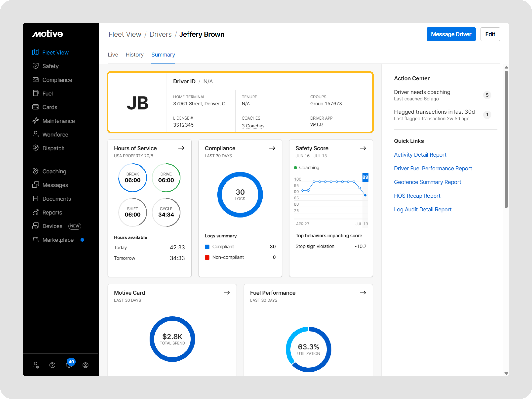Open Safety in the sidebar
532x399 pixels.
(50, 66)
